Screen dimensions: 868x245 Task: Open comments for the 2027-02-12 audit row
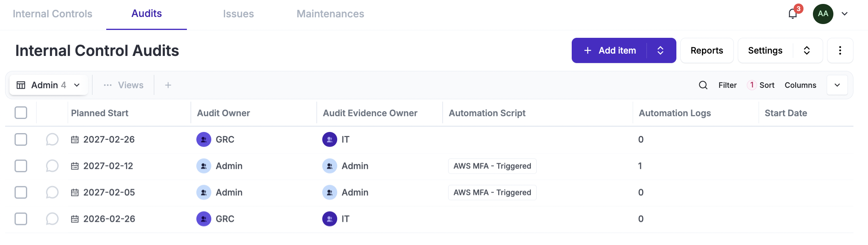click(x=52, y=166)
